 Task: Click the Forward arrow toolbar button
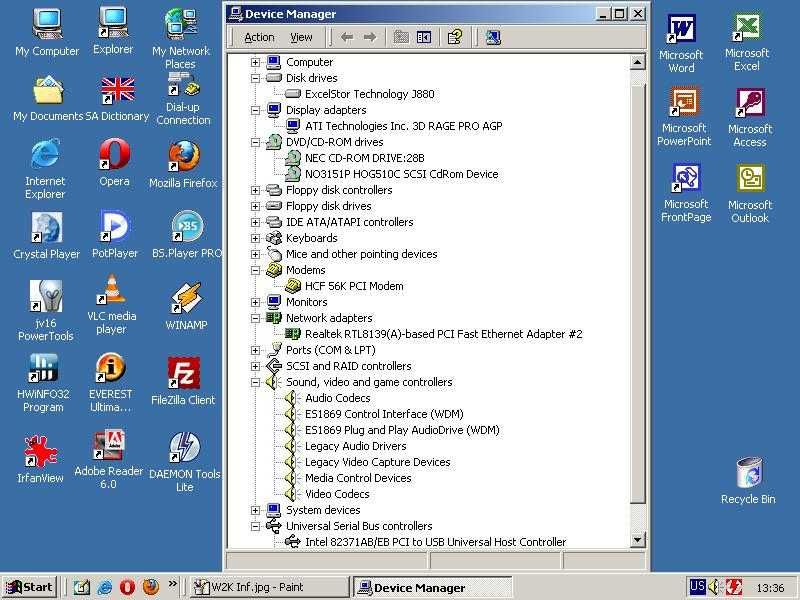(x=370, y=37)
